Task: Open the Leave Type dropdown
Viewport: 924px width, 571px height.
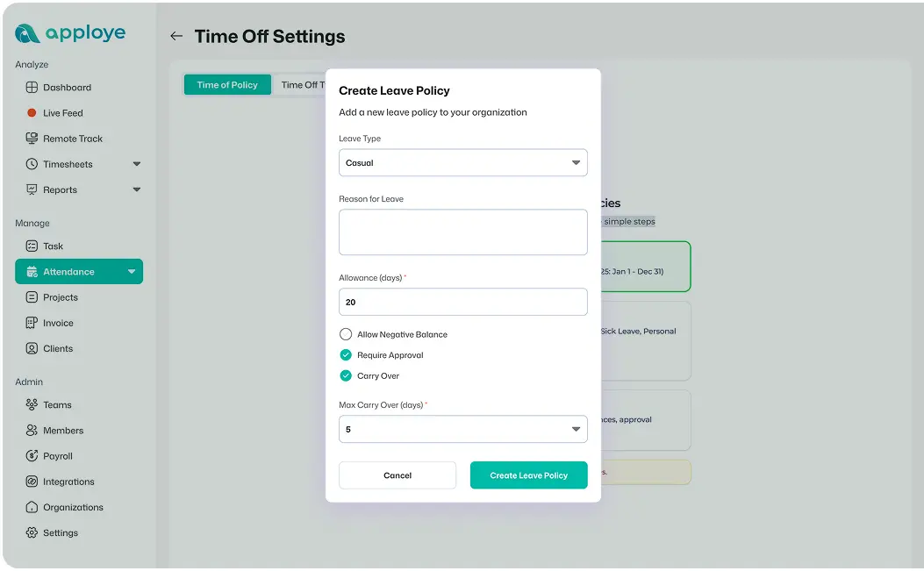Action: point(462,162)
